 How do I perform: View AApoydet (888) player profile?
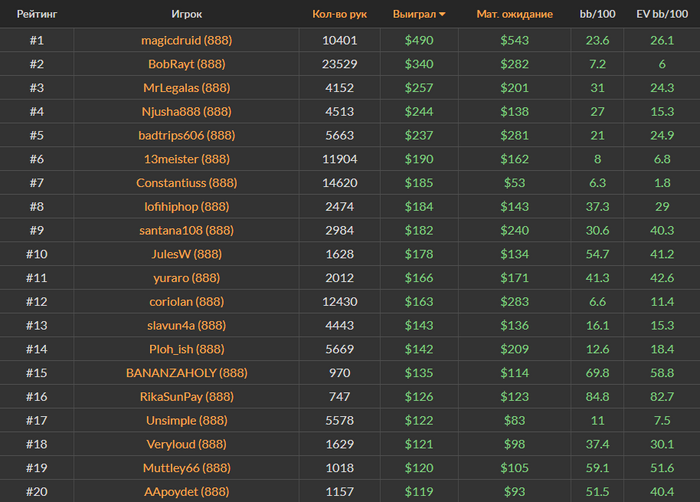point(186,492)
